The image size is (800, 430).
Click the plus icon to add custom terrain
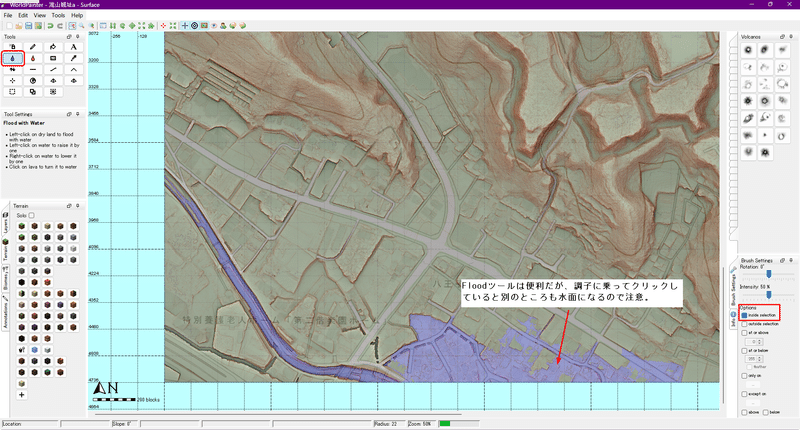click(x=21, y=395)
